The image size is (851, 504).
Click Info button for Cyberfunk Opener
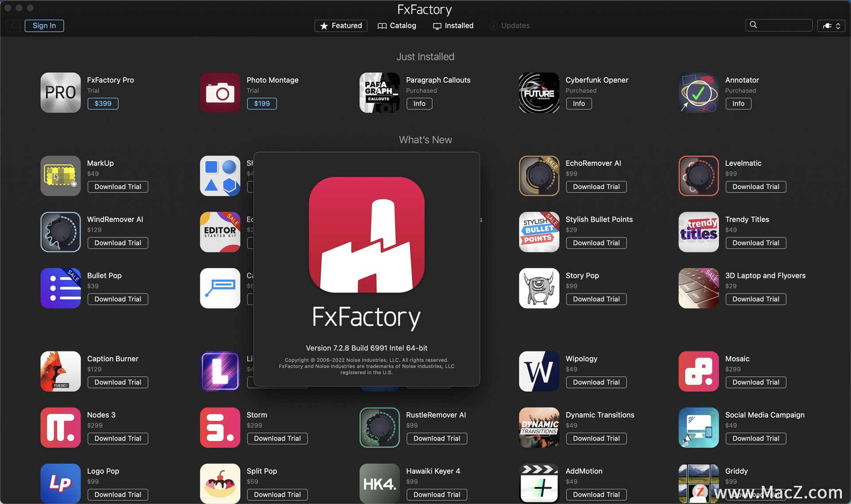[578, 103]
